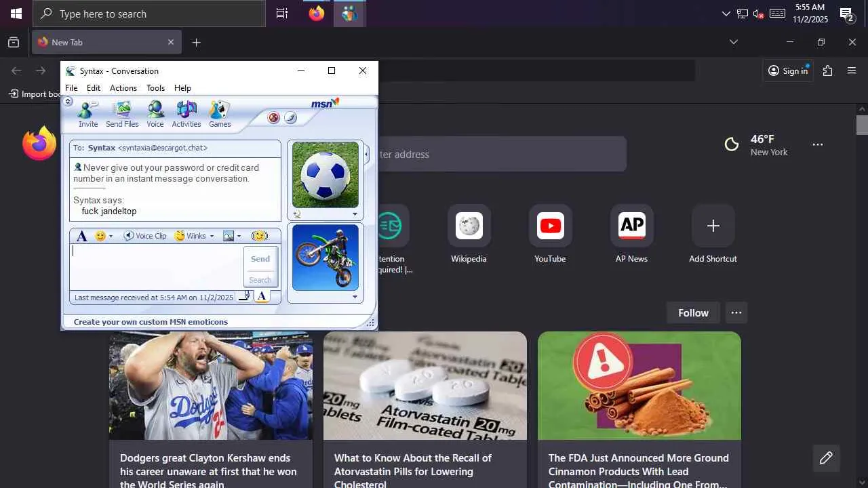The height and width of the screenshot is (488, 868).
Task: Expand the Winks dropdown arrow
Action: (x=212, y=237)
